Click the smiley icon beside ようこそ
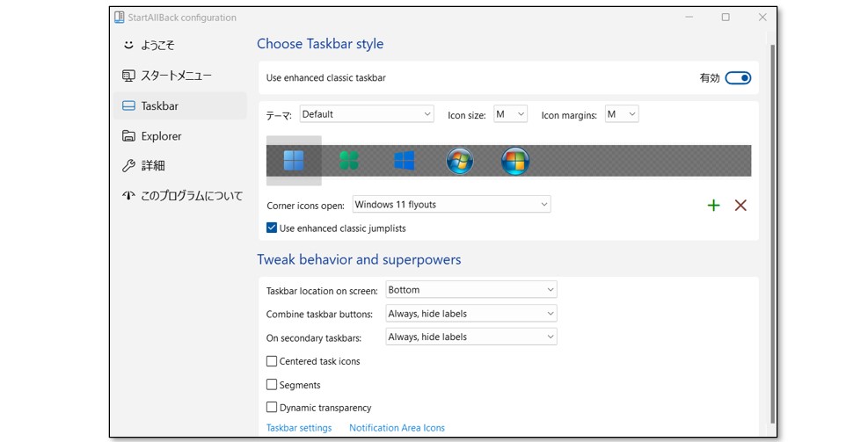868x442 pixels. (128, 45)
